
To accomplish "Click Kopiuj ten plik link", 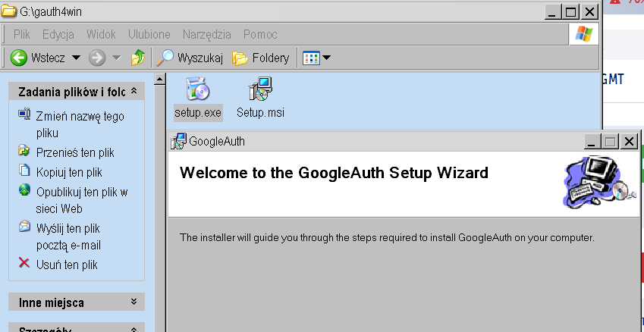I will tap(69, 172).
